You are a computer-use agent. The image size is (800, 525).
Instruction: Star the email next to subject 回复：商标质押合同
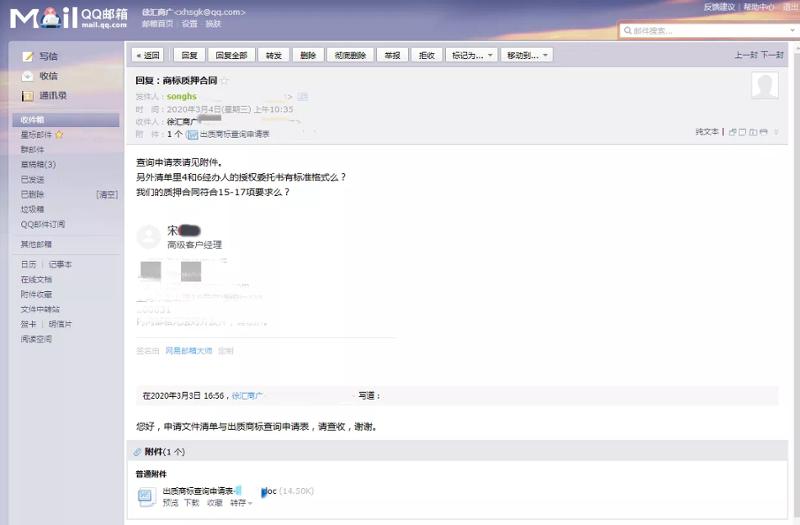225,80
